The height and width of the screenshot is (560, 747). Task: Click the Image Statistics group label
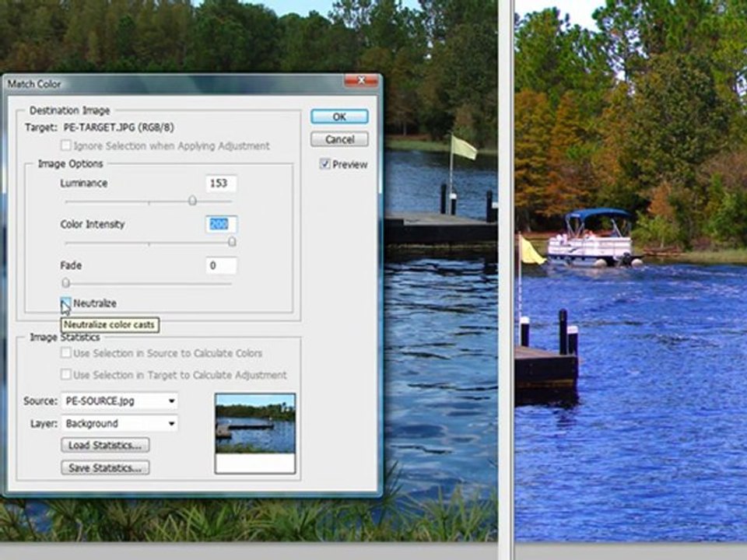tap(65, 337)
